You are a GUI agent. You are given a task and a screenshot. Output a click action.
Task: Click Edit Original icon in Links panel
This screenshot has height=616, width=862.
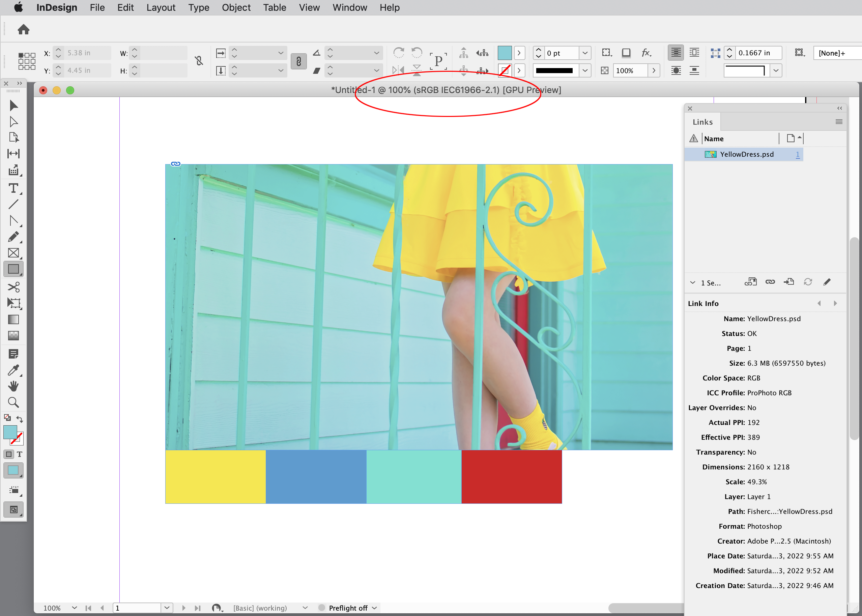click(x=827, y=282)
